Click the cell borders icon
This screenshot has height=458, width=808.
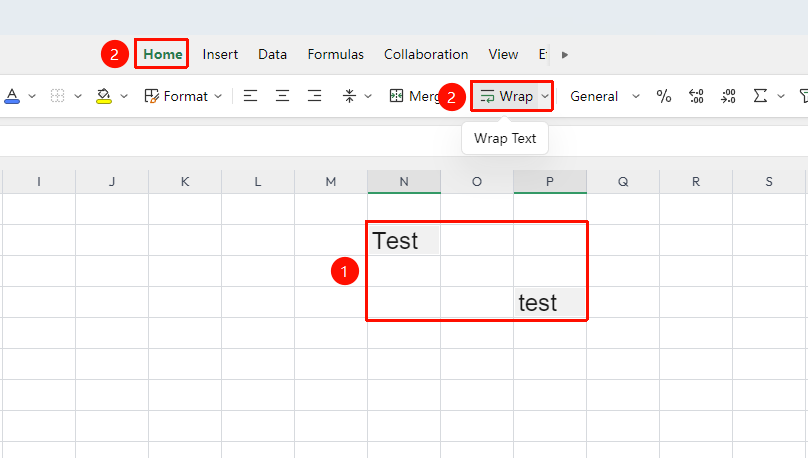[x=57, y=96]
